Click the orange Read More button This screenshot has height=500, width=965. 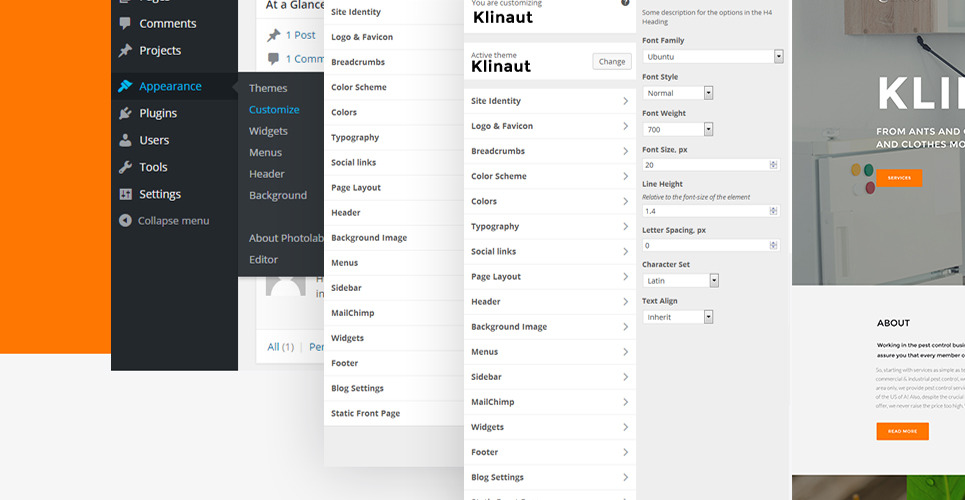tap(902, 431)
